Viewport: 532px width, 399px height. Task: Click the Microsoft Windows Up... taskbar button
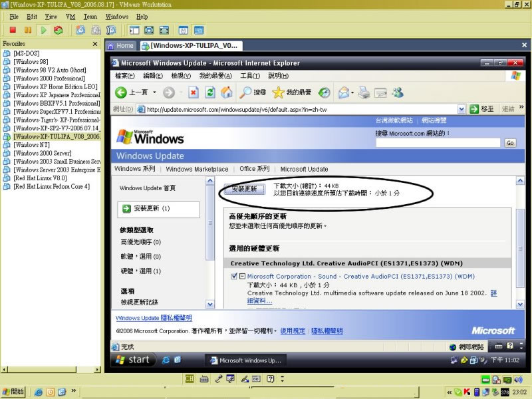coord(245,360)
